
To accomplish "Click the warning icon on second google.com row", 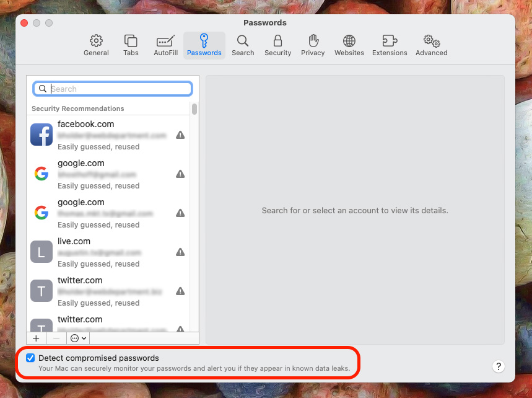I will [x=180, y=213].
